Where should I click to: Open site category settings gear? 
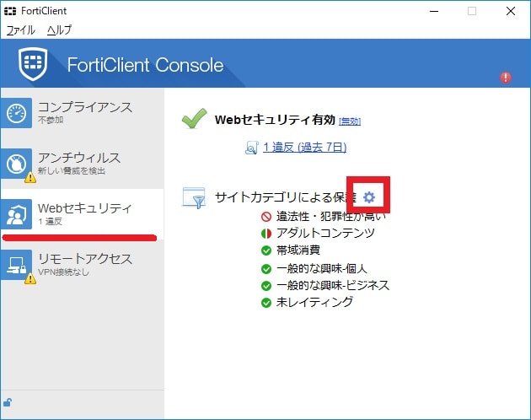click(369, 197)
